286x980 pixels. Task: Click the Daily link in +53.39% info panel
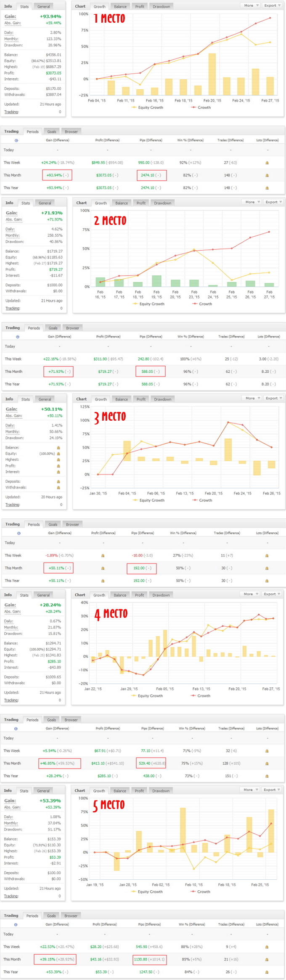[x=8, y=817]
